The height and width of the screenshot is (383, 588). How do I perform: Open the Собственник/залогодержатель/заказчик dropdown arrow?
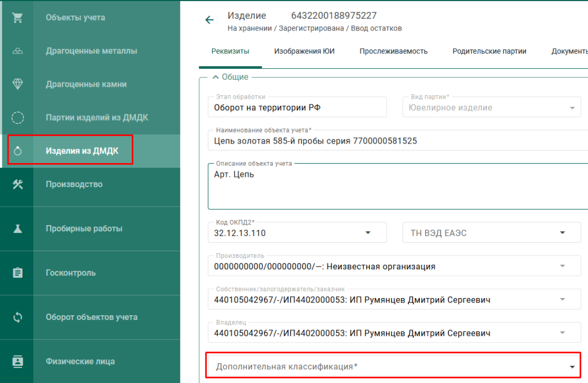pyautogui.click(x=563, y=299)
